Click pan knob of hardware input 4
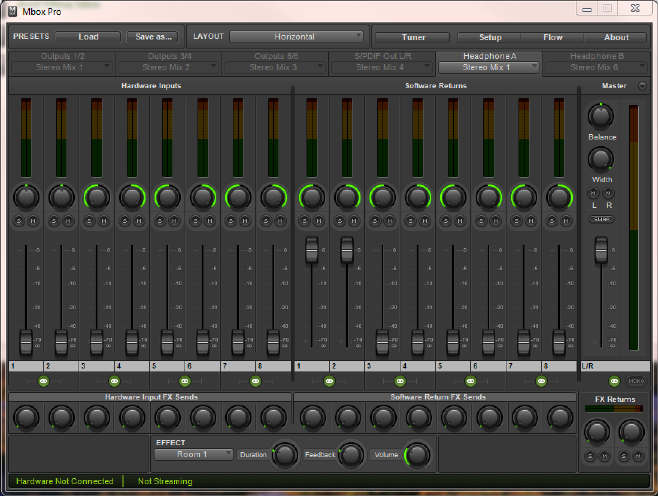This screenshot has height=496, width=658. click(x=132, y=197)
